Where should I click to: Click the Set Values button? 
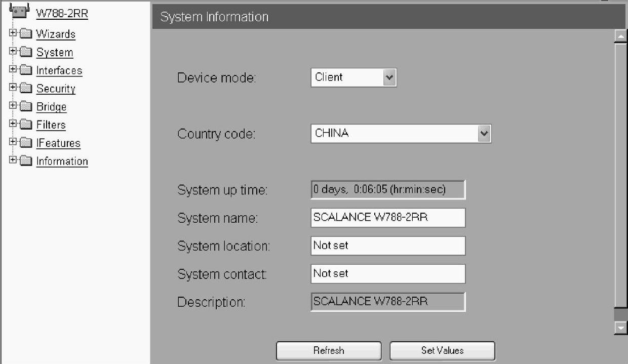pos(442,350)
